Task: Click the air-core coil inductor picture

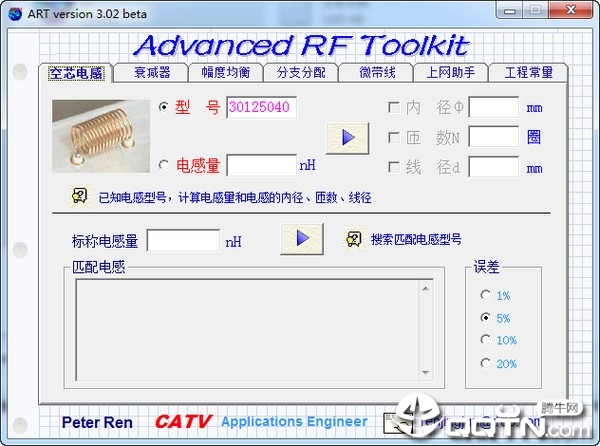Action: [x=101, y=136]
